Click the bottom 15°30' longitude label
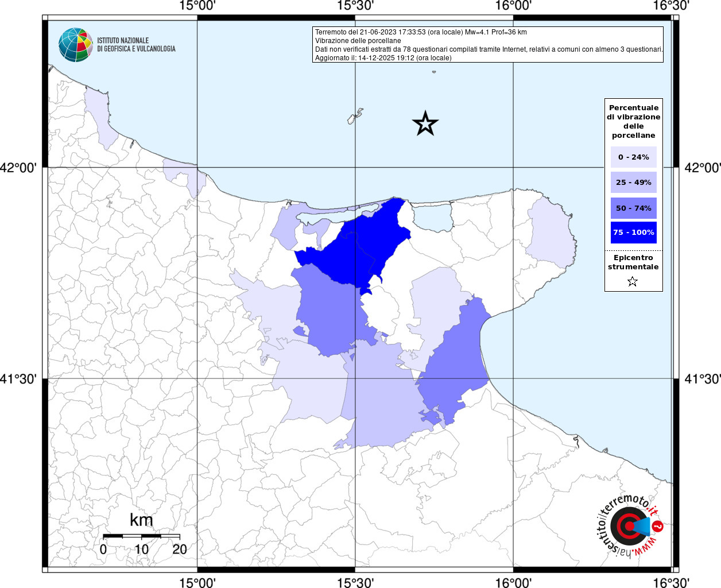Image resolution: width=721 pixels, height=588 pixels. coord(355,582)
